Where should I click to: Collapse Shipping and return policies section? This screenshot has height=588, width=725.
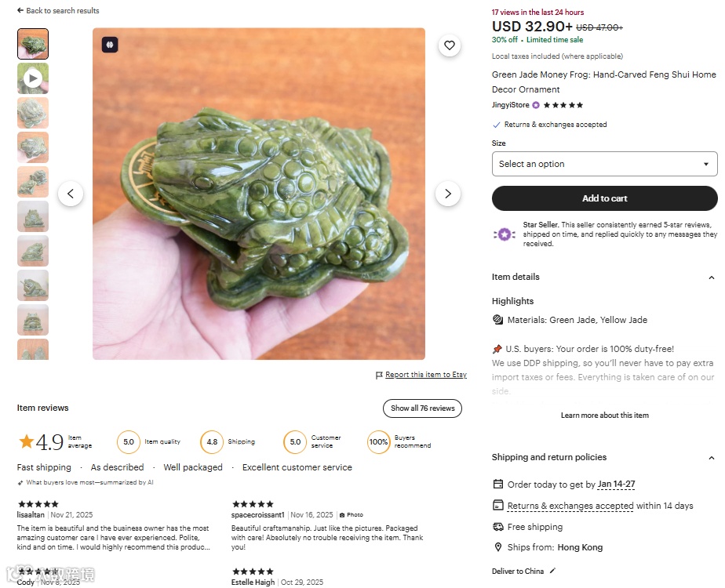click(x=711, y=458)
